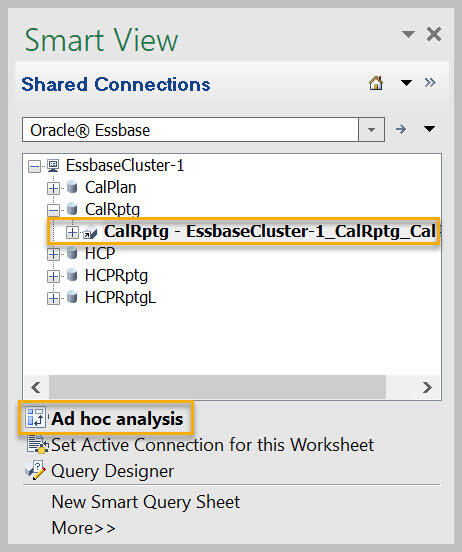This screenshot has height=552, width=462.
Task: Click the left scroll arrow of the tree
Action: coord(36,388)
